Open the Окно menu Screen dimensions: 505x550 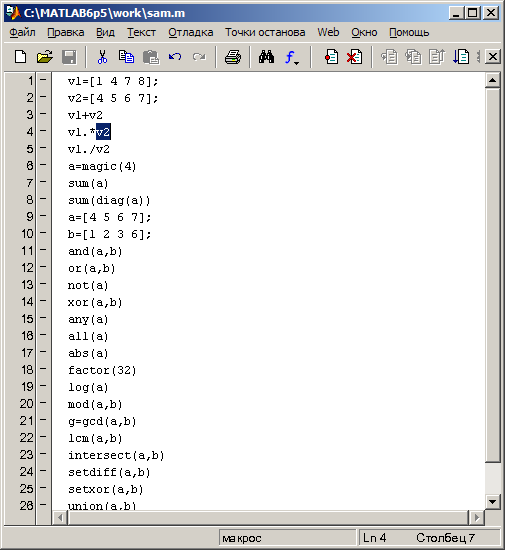(x=364, y=32)
